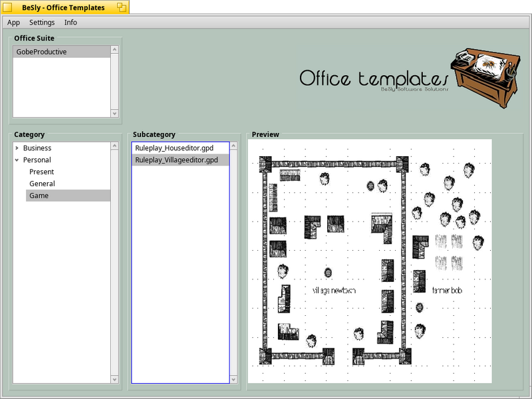Click Category list scroll down arrow

[114, 379]
